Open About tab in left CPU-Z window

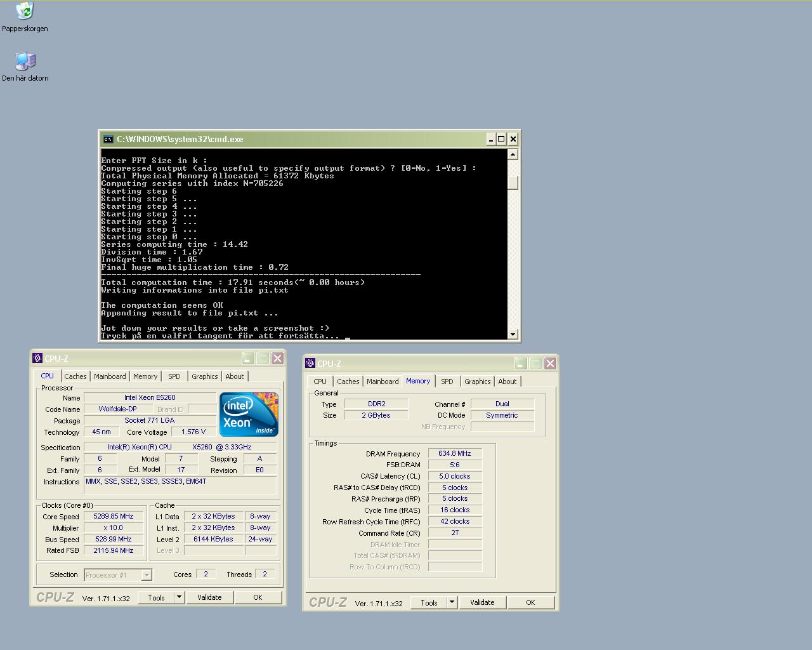(x=235, y=376)
